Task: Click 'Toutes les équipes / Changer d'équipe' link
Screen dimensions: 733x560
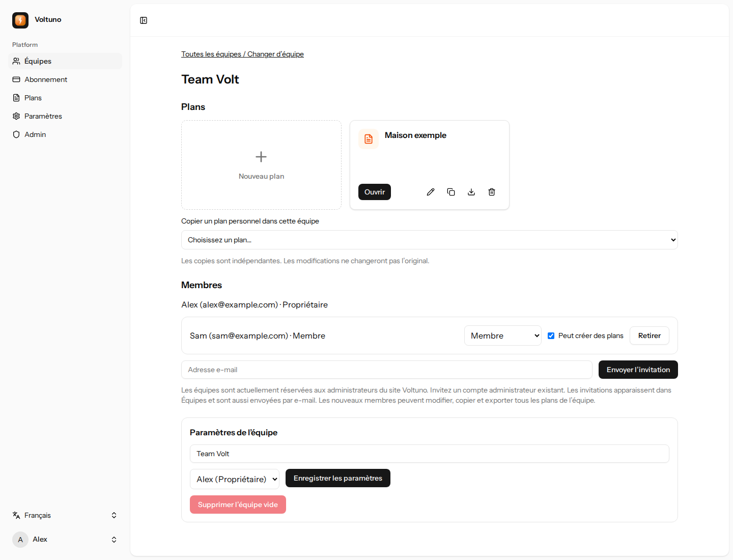Action: pyautogui.click(x=242, y=54)
